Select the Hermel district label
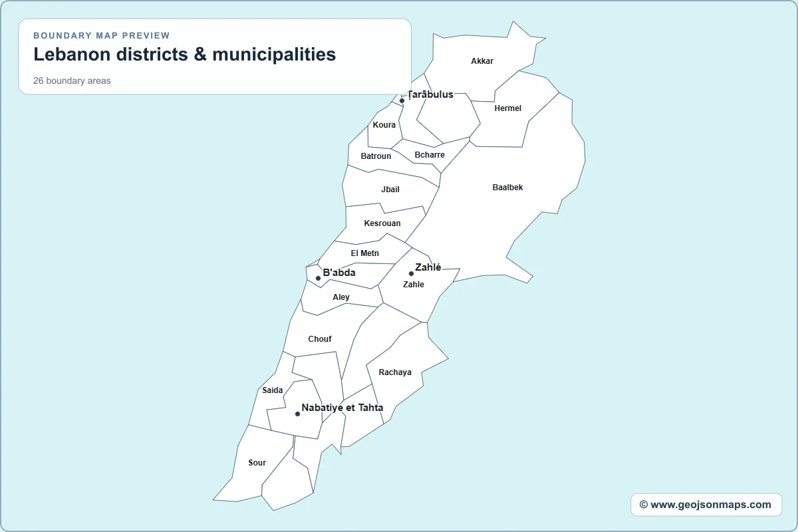798x532 pixels. coord(508,108)
